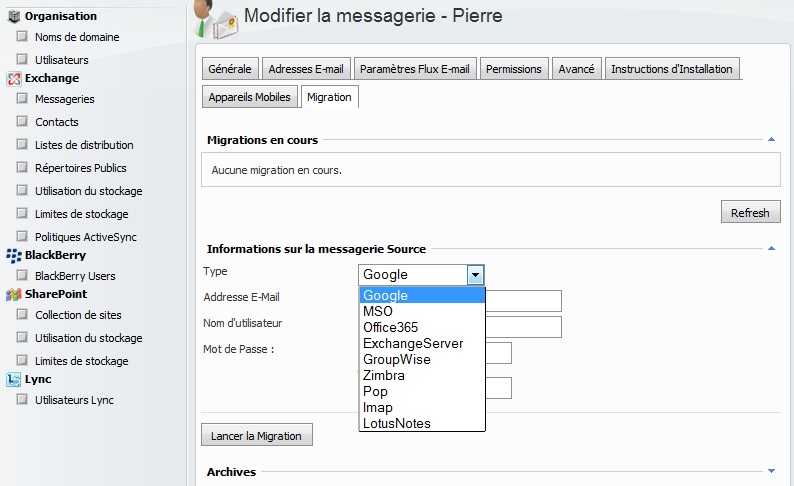Click Lancer la Migration button
The image size is (794, 486).
click(x=257, y=436)
